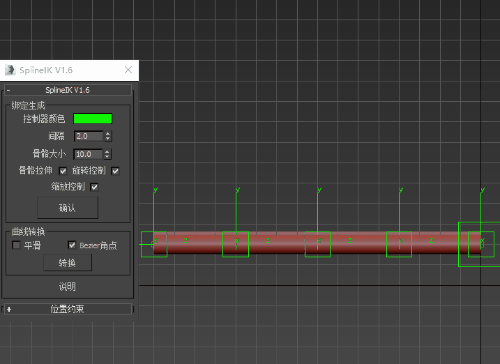This screenshot has width=500, height=364.
Task: Disable the 缩放控制 checkbox
Action: (94, 187)
